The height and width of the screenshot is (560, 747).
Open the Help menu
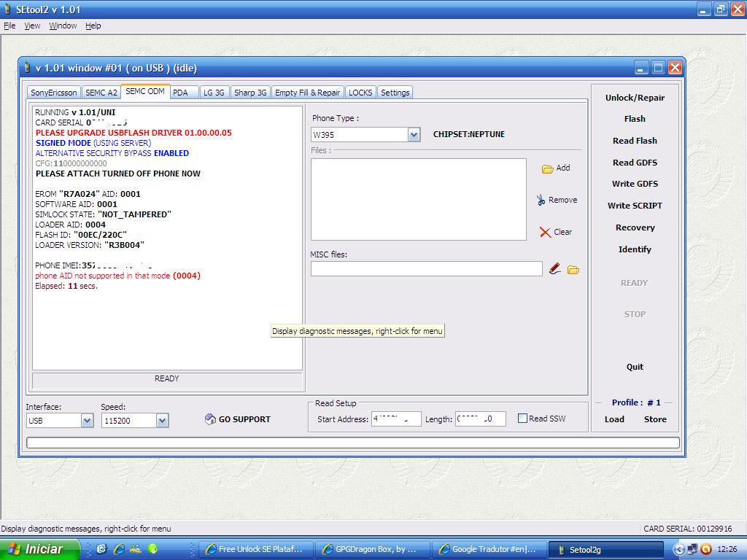[x=93, y=26]
